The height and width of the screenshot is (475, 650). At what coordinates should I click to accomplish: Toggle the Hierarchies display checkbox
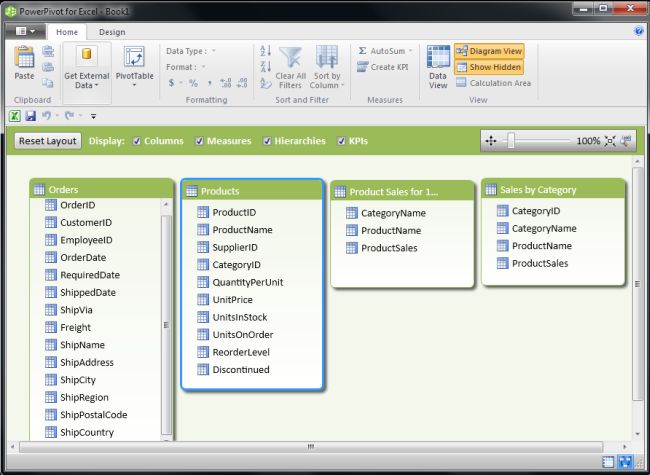[x=267, y=141]
